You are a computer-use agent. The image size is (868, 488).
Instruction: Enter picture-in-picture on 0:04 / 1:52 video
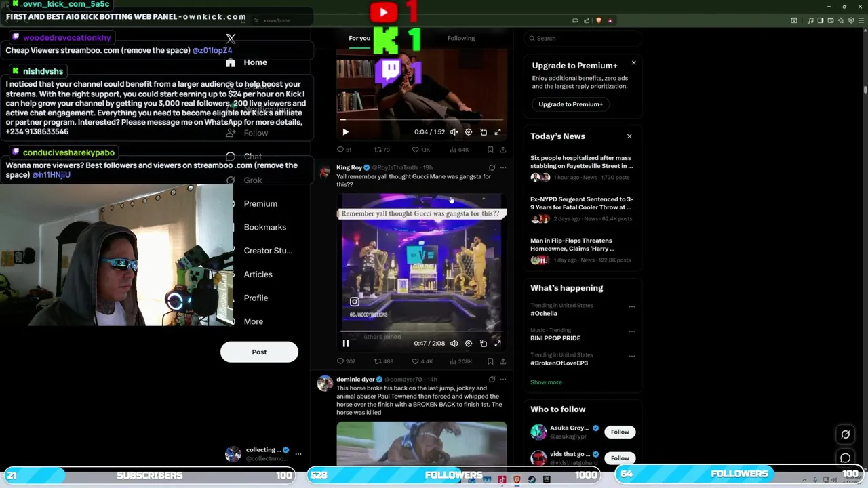pyautogui.click(x=484, y=132)
